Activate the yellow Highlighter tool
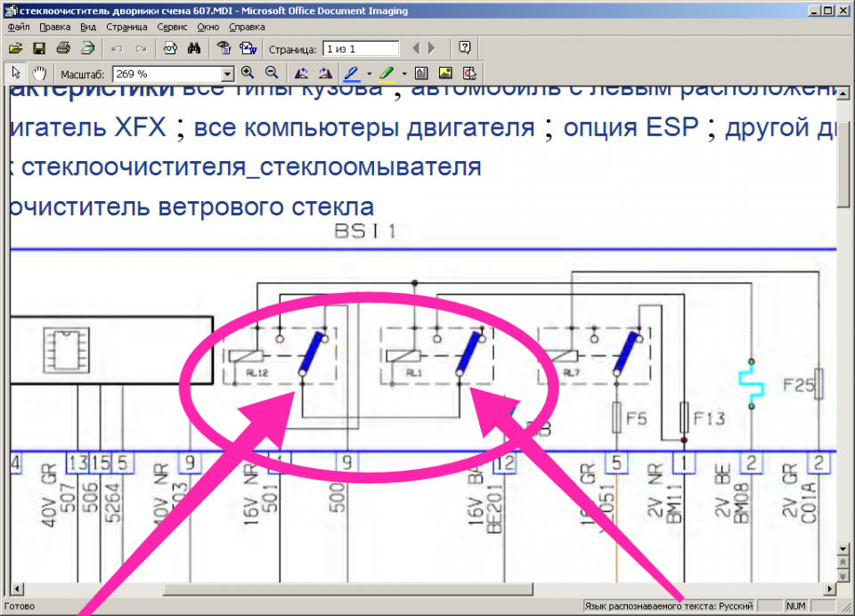Screen dimensions: 855x616 (387, 73)
